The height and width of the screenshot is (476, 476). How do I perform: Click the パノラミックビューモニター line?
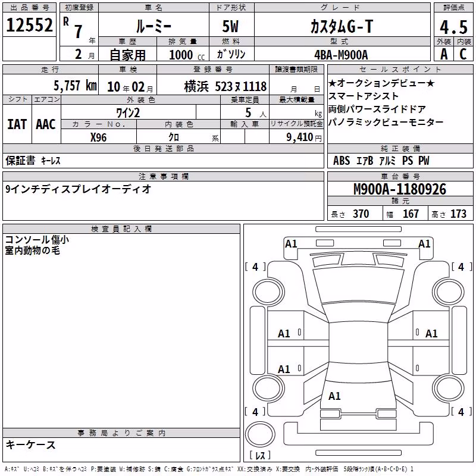(386, 122)
